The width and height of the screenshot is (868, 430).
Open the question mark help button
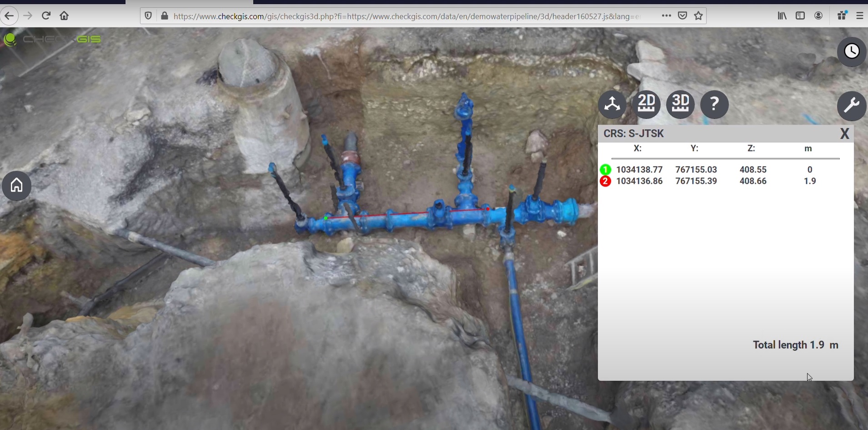pos(714,105)
